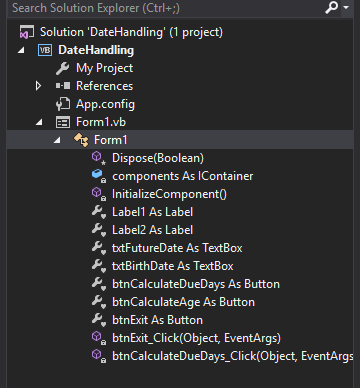Click the components field icon
The image size is (360, 388).
99,176
